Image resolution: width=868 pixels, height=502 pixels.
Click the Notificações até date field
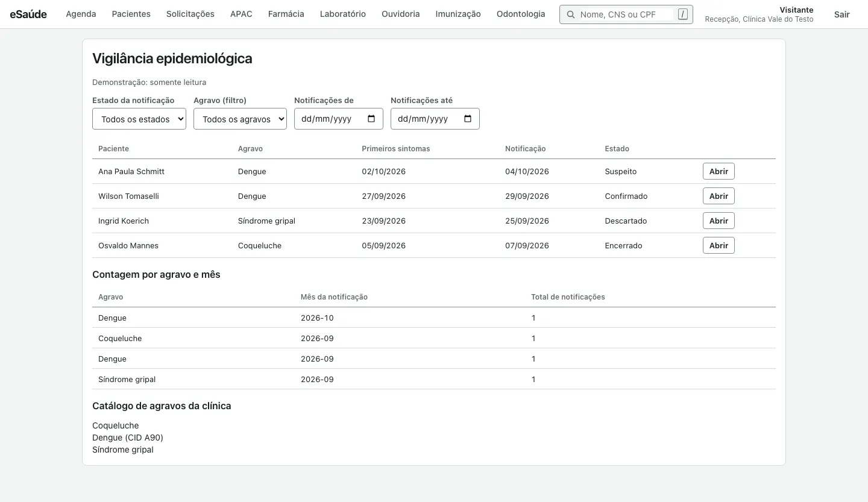435,119
